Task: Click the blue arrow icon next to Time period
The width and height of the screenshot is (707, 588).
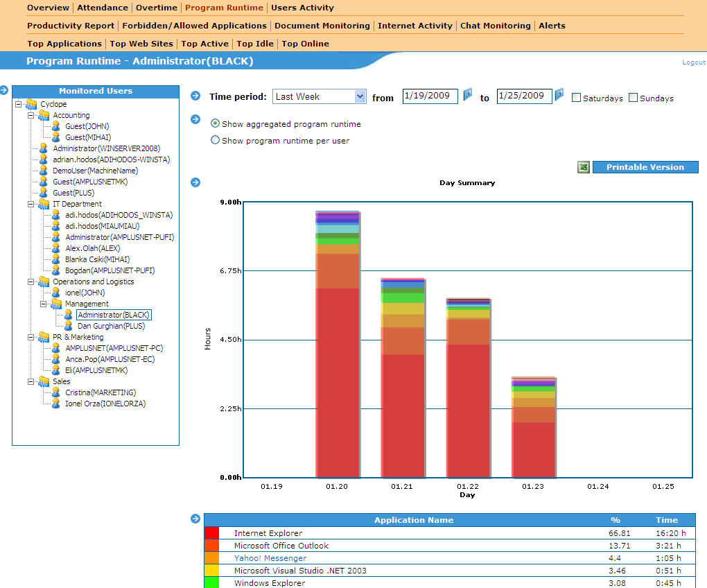Action: 195,96
